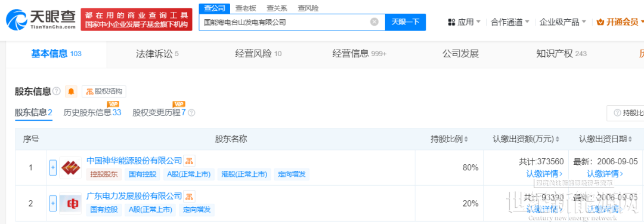
Task: Click the membership crown icon
Action: (x=600, y=22)
